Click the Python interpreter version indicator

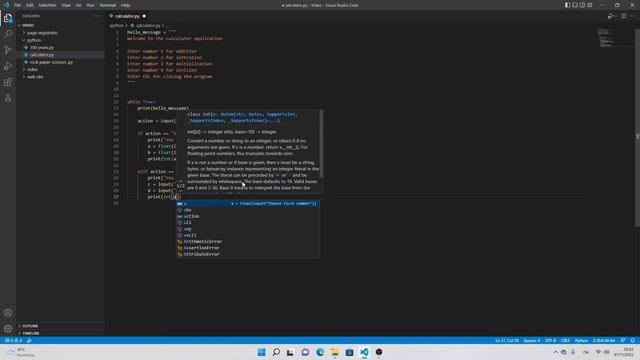coord(604,340)
